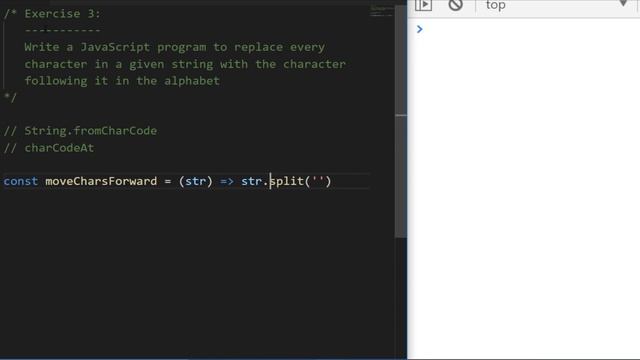Place the cursor on 'split' in the code

coord(287,181)
